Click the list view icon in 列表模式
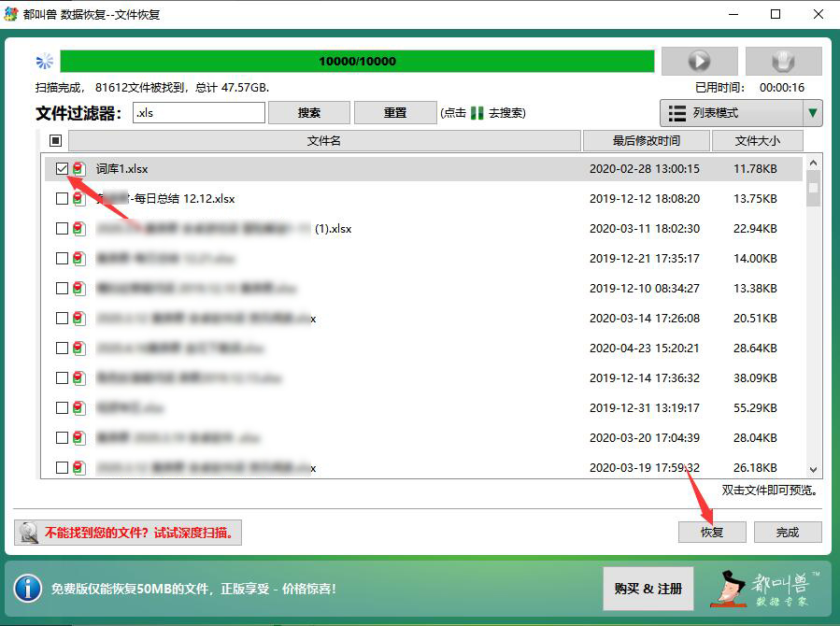This screenshot has width=840, height=626. tap(676, 113)
